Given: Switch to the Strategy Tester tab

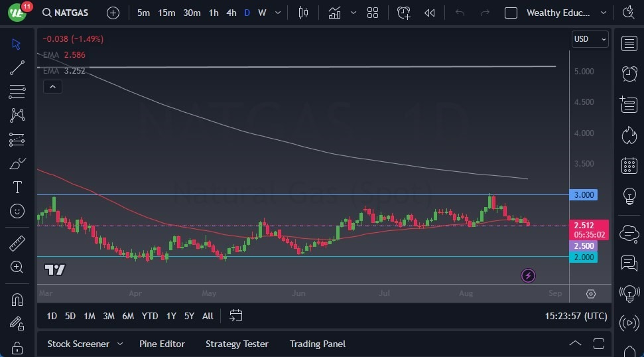Looking at the screenshot, I should pos(237,344).
